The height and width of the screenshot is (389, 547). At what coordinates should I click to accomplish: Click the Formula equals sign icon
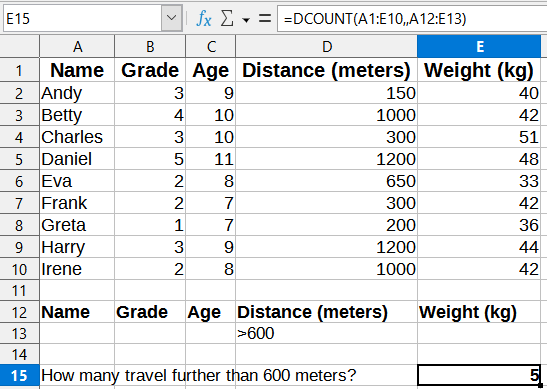point(265,18)
